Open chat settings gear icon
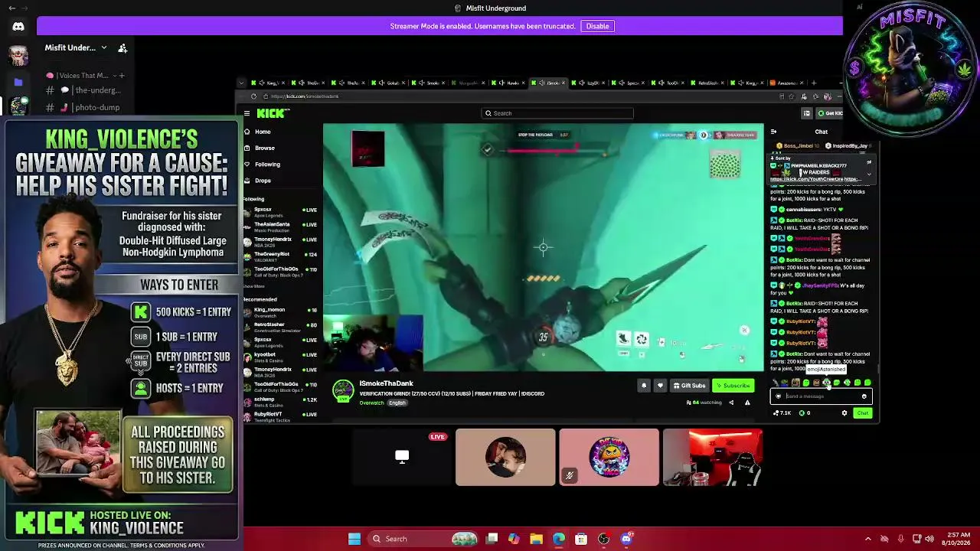The height and width of the screenshot is (551, 980). [844, 413]
